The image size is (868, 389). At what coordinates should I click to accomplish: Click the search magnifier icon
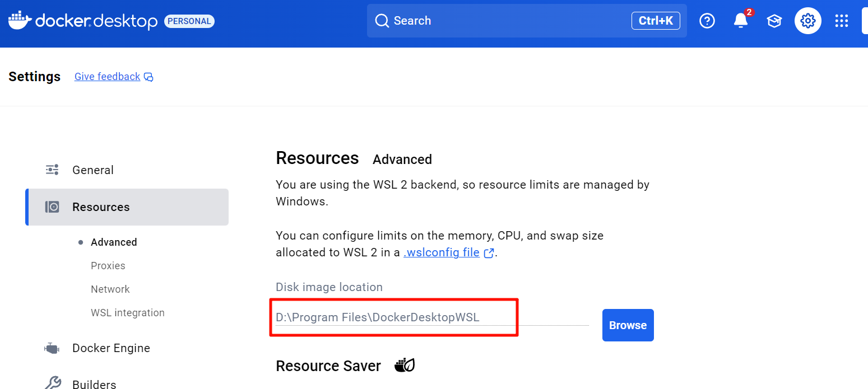[382, 21]
